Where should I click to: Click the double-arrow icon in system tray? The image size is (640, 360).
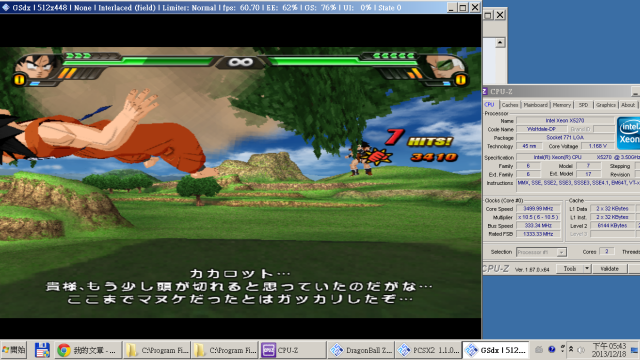click(x=571, y=349)
